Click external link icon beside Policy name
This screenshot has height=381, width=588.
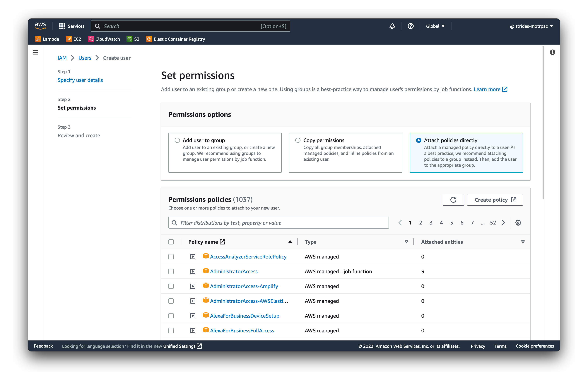tap(222, 242)
